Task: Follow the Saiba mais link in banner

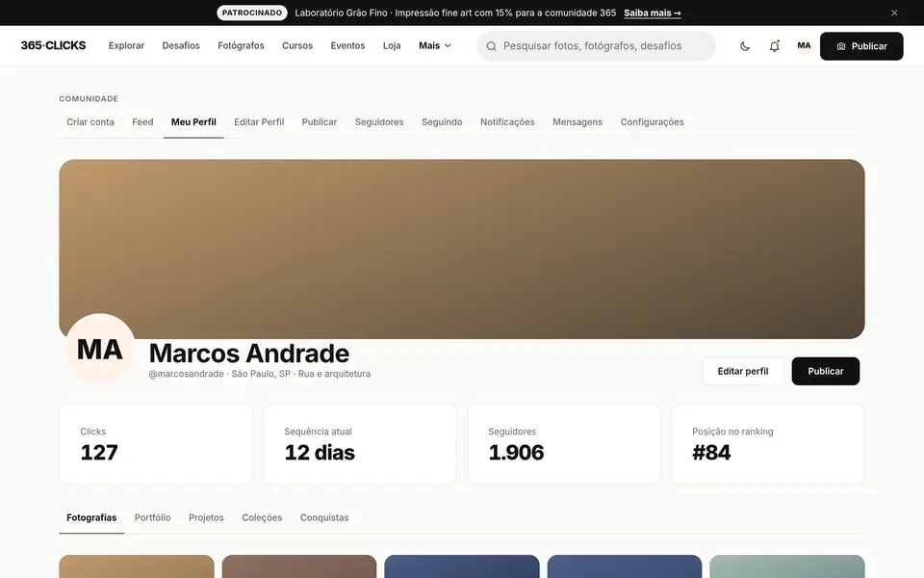Action: point(653,13)
